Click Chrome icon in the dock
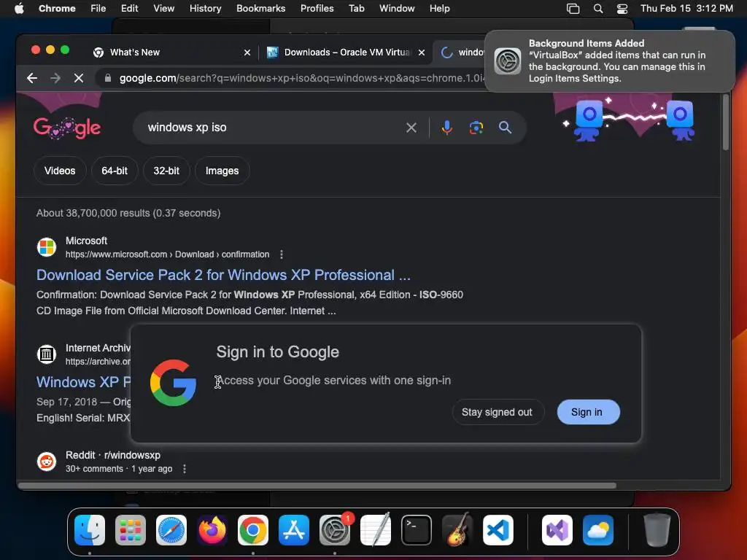 [x=253, y=530]
